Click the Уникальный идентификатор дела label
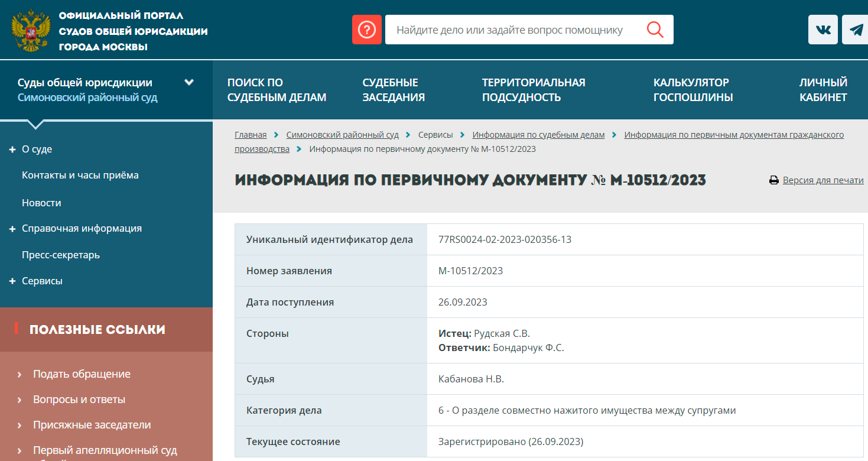The width and height of the screenshot is (868, 461). 330,239
